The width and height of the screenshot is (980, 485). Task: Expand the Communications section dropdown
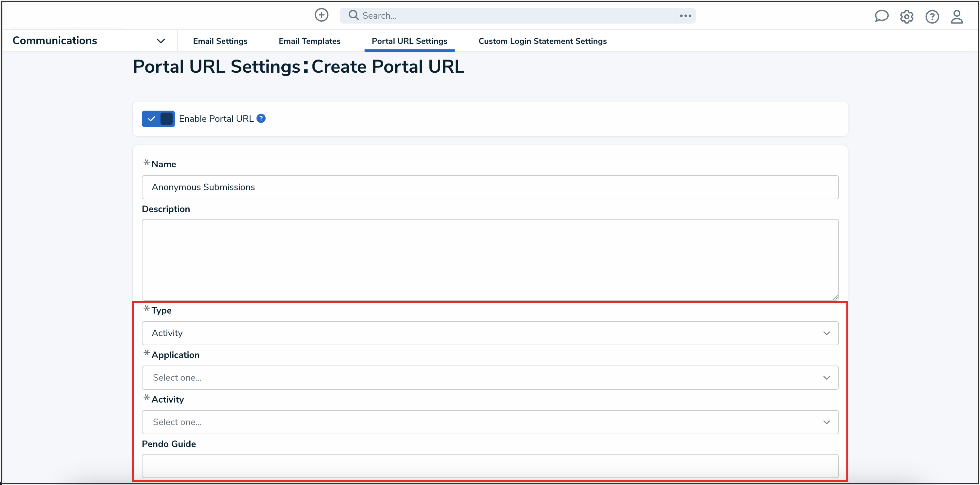(161, 41)
